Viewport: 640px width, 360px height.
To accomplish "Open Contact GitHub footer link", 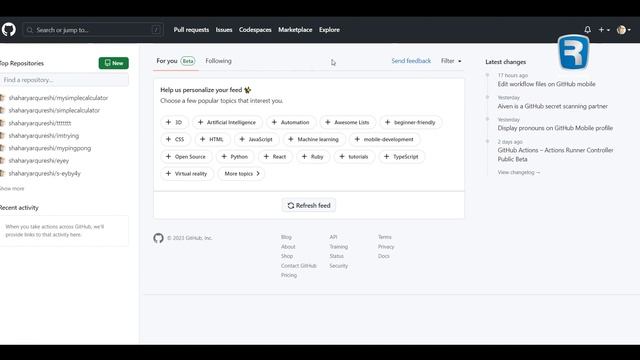I will [298, 266].
